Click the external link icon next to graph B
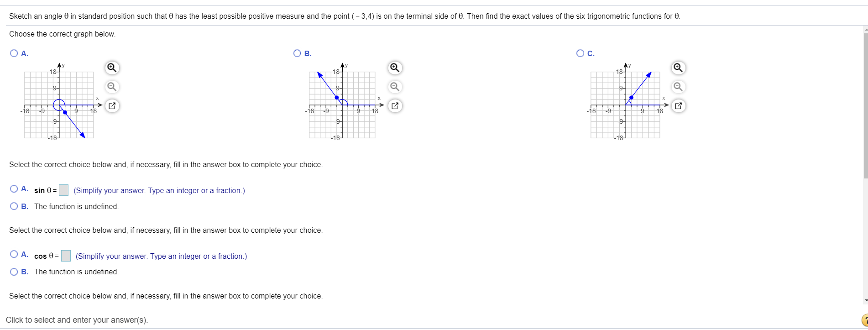This screenshot has height=330, width=868. pyautogui.click(x=394, y=105)
